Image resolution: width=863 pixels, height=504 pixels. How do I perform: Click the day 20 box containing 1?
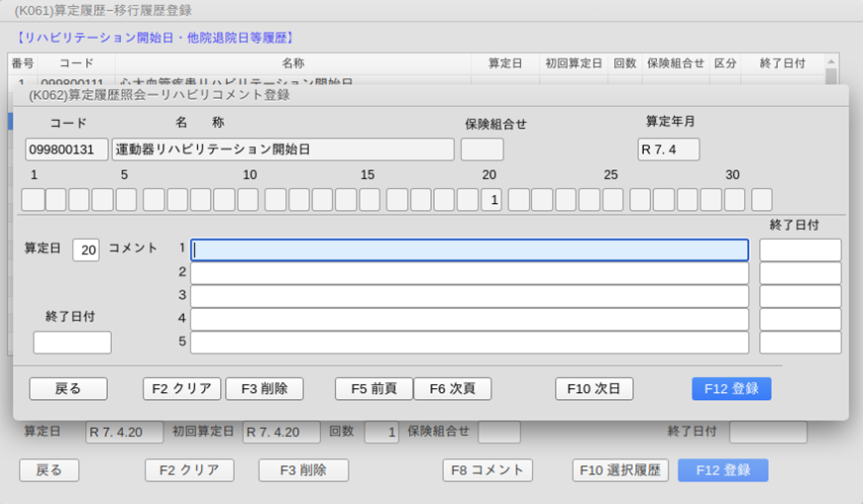click(492, 200)
